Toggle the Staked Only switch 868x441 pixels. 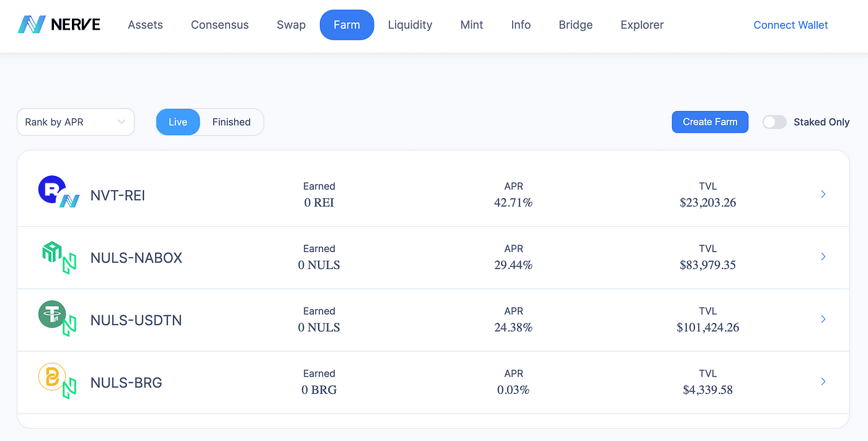pos(774,122)
